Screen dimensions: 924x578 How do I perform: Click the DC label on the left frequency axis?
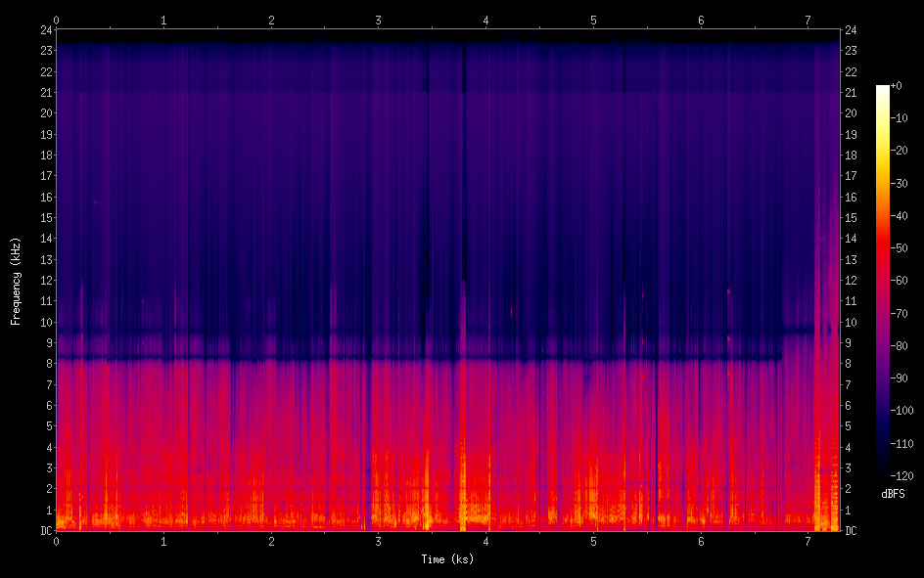point(44,531)
